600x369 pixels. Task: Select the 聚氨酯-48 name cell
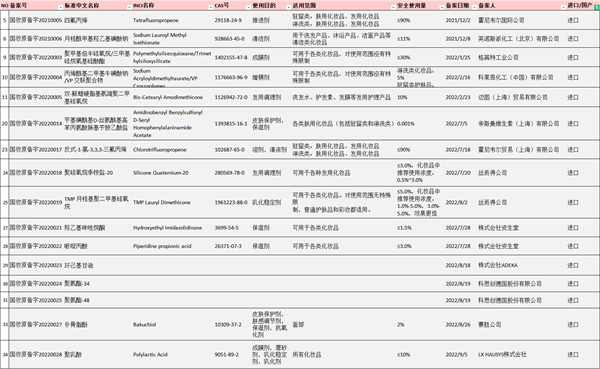tap(97, 300)
